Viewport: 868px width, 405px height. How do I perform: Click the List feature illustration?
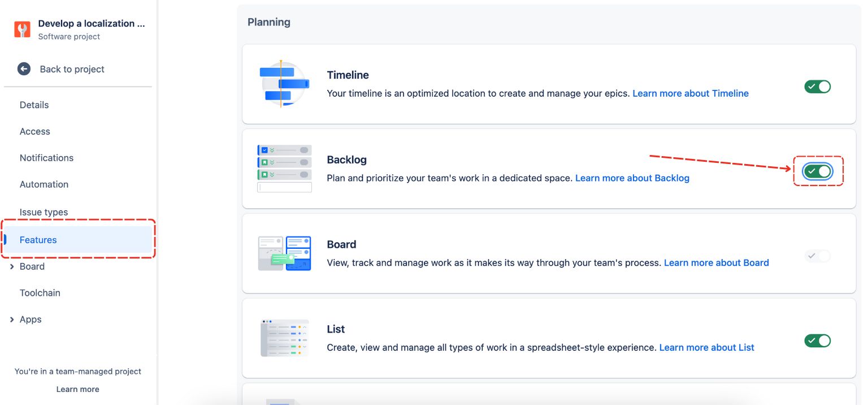(284, 338)
